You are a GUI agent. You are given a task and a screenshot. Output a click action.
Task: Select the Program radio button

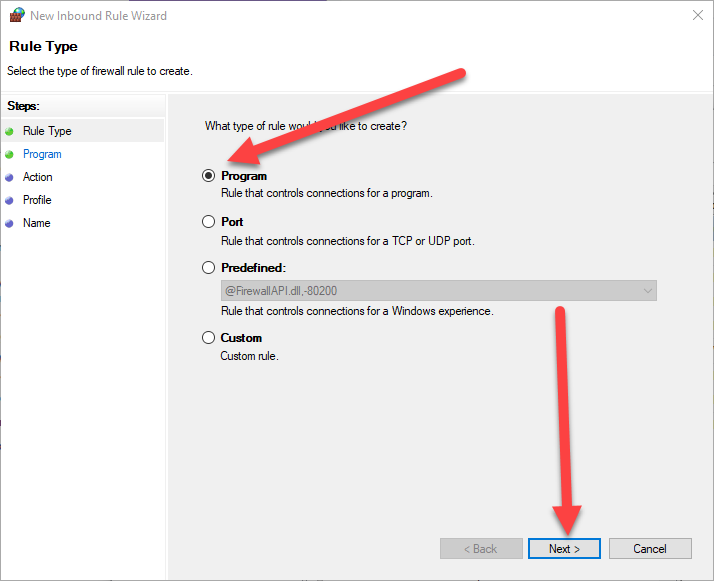click(208, 176)
